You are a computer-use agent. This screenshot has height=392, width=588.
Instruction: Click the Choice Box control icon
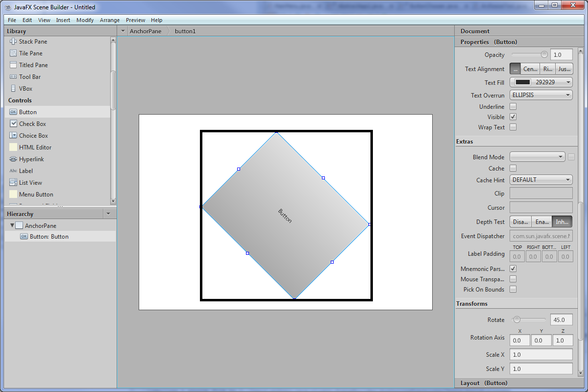(13, 136)
